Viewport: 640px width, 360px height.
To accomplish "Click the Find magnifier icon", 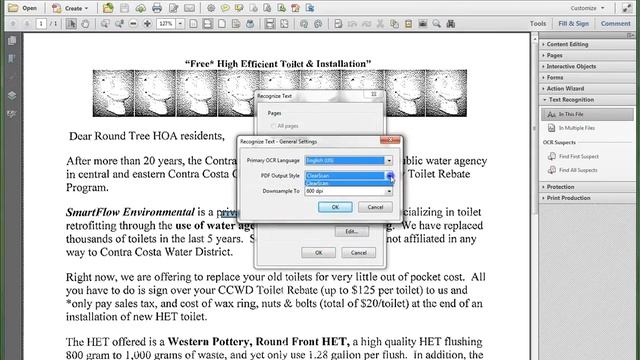I will 437,24.
